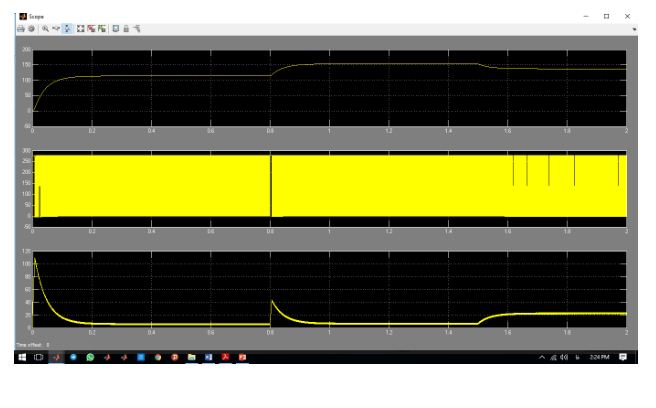
Task: Click inside the bottom scope plot axes
Action: [329, 289]
